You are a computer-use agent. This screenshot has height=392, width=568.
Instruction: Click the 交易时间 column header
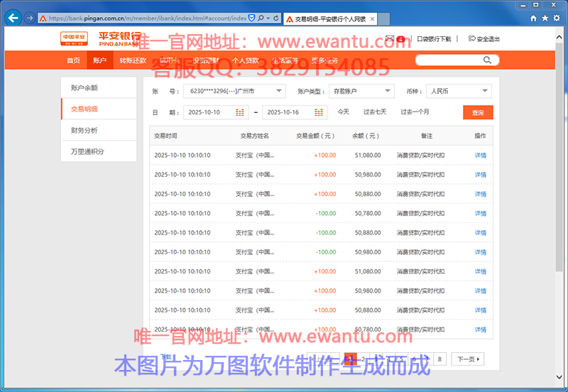pos(165,136)
